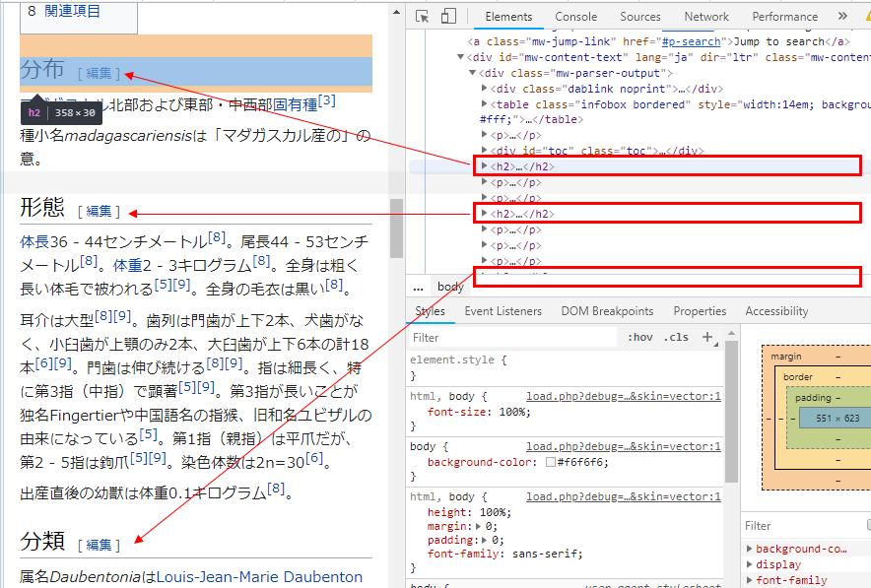Toggle the :hov element state button

pyautogui.click(x=639, y=337)
